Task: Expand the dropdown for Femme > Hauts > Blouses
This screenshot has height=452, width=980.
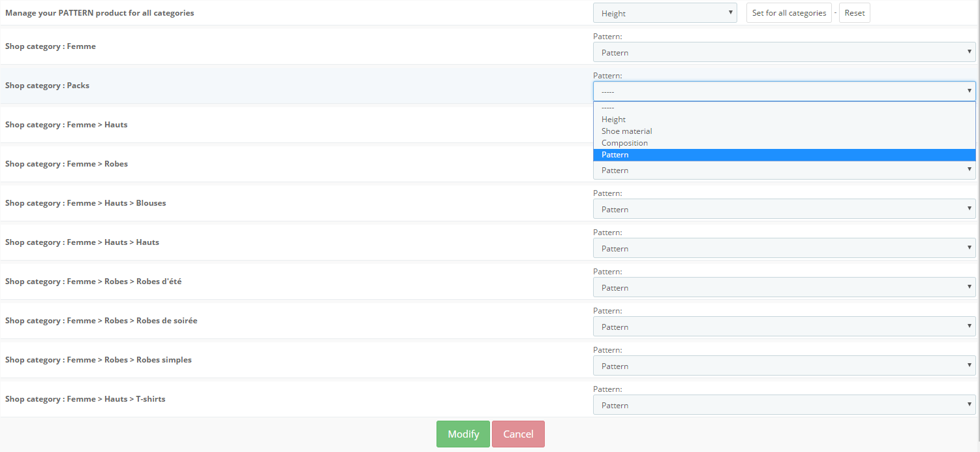Action: coord(784,209)
